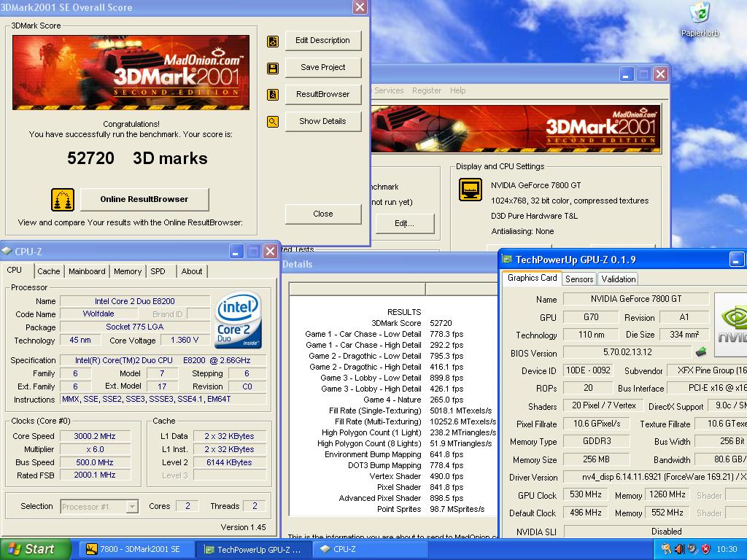Image resolution: width=747 pixels, height=560 pixels.
Task: Click the BIOS save chip icon in GPU-Z
Action: [x=701, y=352]
